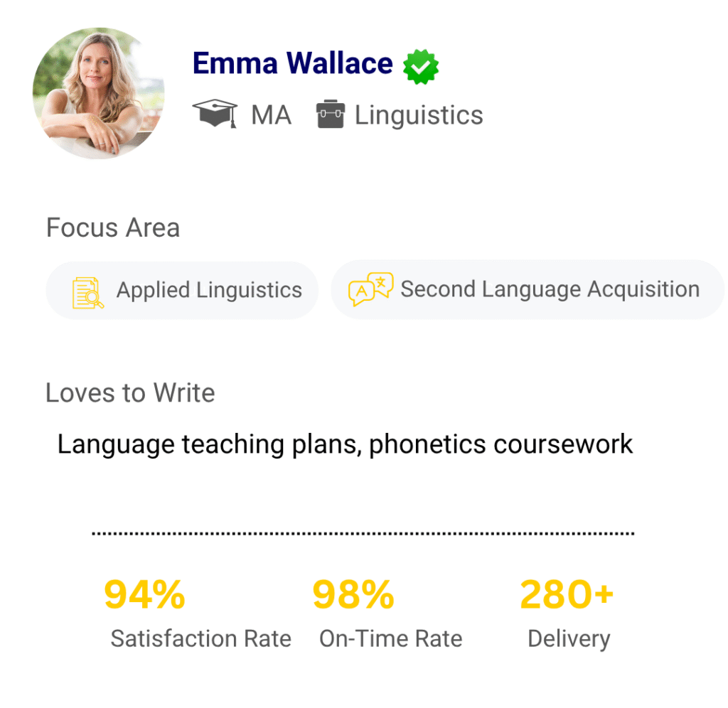The width and height of the screenshot is (728, 708).
Task: Select the Applied Linguistics tag text
Action: 209,290
